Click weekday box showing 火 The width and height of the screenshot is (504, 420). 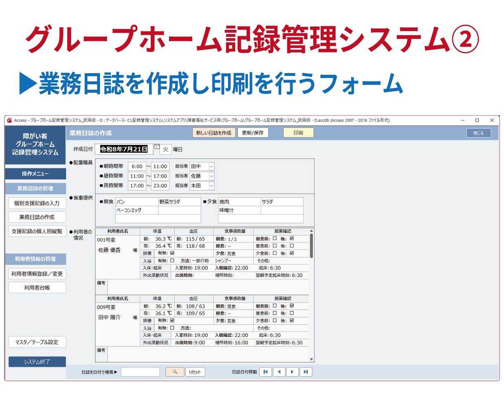click(x=165, y=149)
